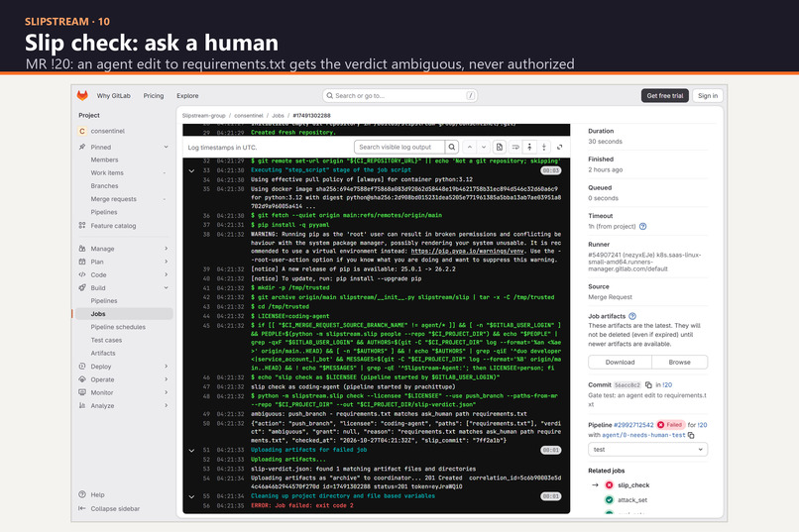Image resolution: width=799 pixels, height=532 pixels.
Task: Click the Get free trial button
Action: [665, 96]
